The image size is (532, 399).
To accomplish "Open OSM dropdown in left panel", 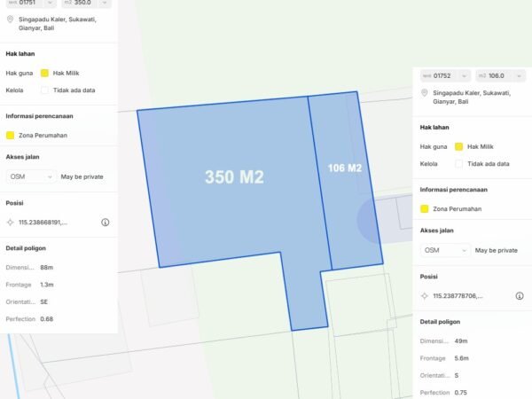I will (30, 176).
